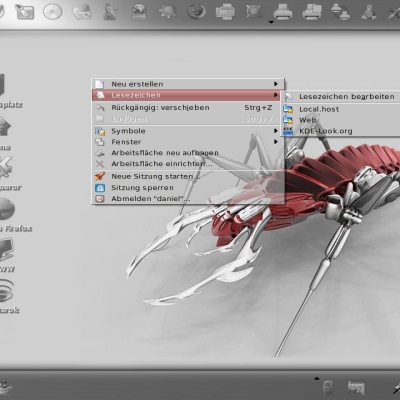Click the desktop preview icon in bottom panel
Image resolution: width=400 pixels, height=400 pixels.
pos(356,388)
